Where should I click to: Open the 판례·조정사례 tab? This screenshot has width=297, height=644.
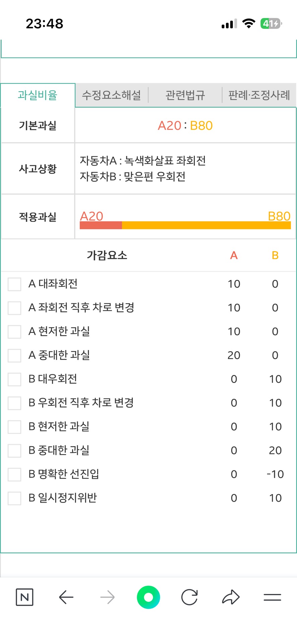click(x=259, y=95)
